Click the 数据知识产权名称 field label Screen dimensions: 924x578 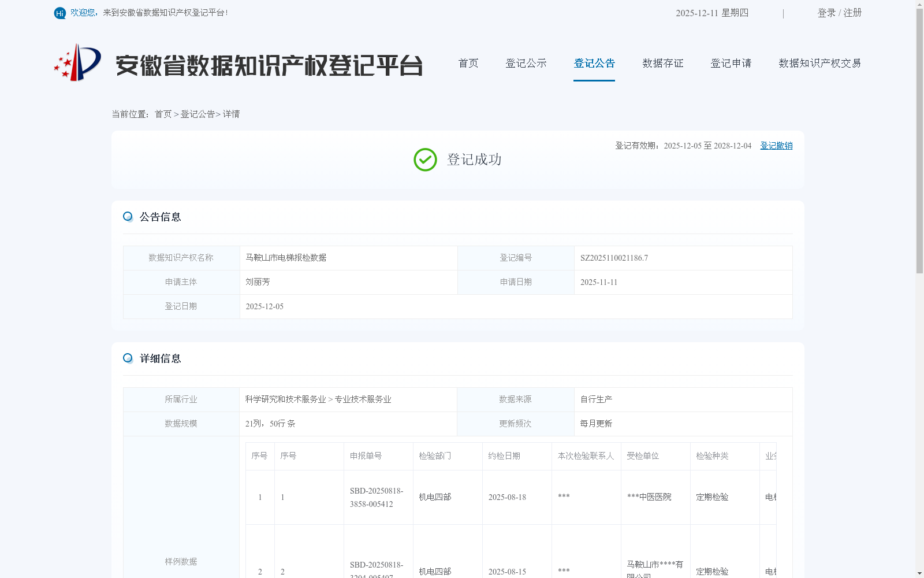[x=181, y=258]
